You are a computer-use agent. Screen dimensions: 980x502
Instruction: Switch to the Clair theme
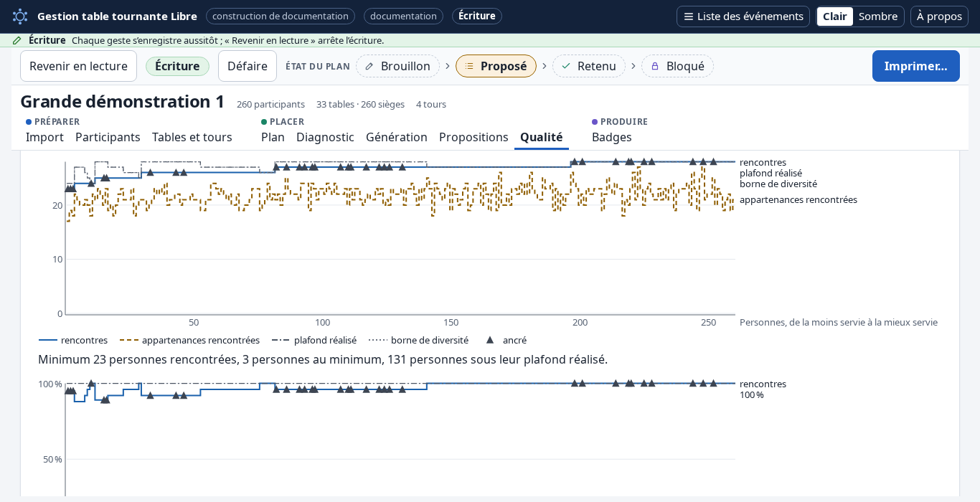[835, 16]
